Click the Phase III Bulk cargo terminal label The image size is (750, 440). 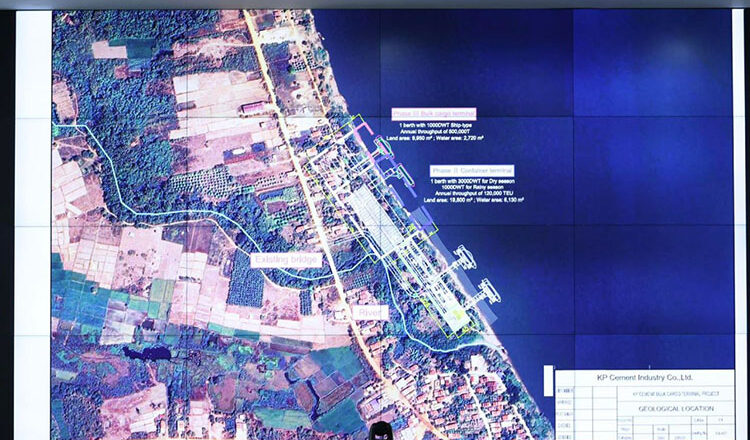click(x=433, y=112)
